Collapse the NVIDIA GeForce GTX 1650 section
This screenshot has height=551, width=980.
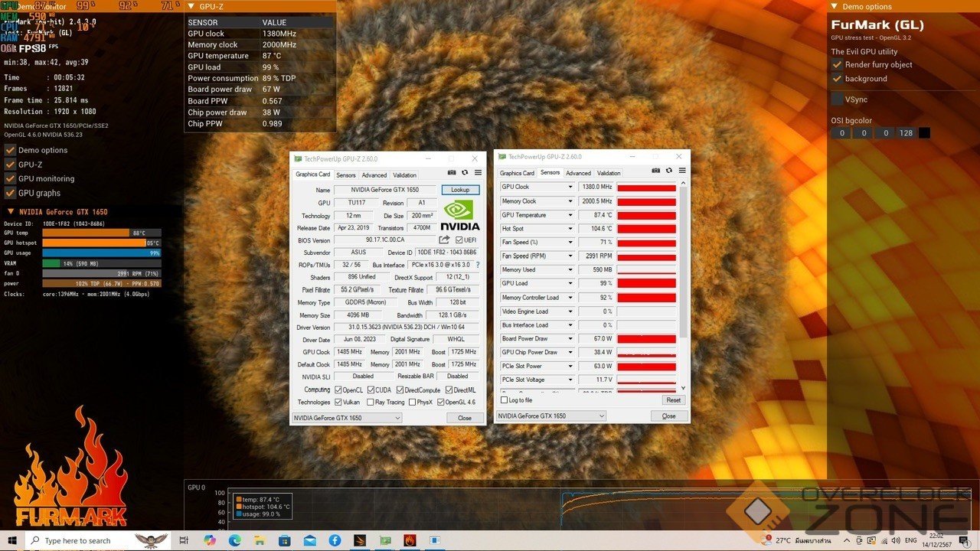(11, 212)
